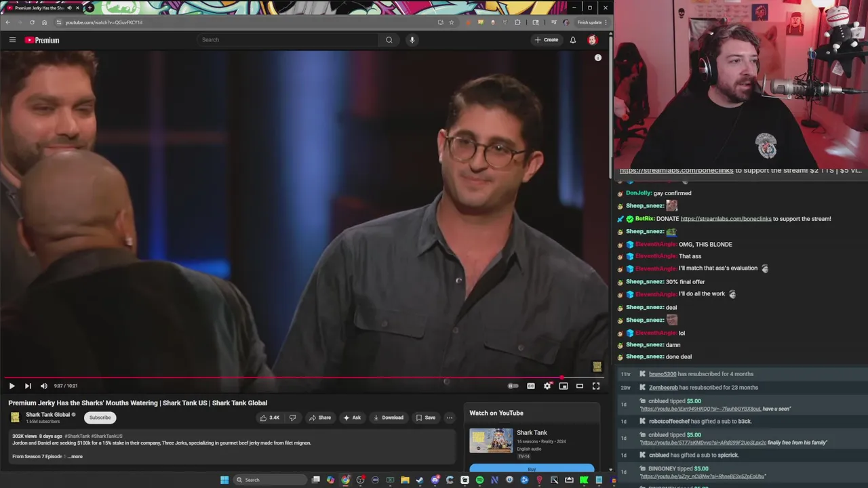
Task: Open Chrome from the taskbar
Action: click(x=345, y=480)
